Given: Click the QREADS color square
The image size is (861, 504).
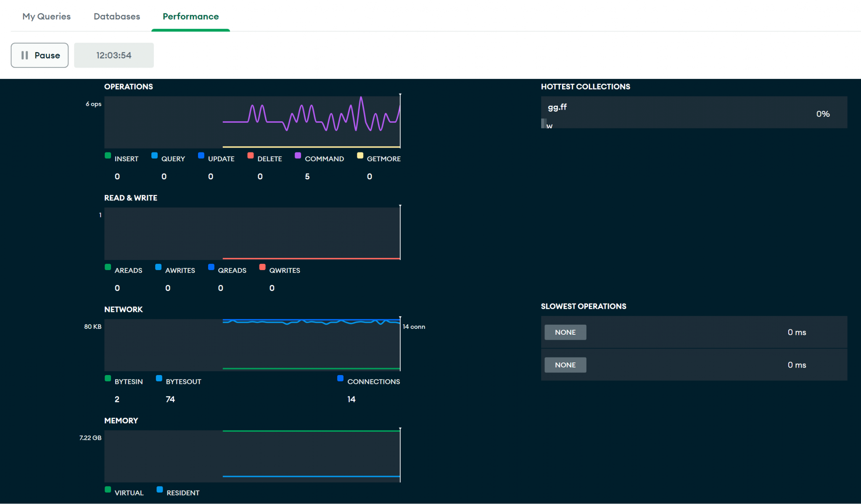Looking at the screenshot, I should coord(211,267).
